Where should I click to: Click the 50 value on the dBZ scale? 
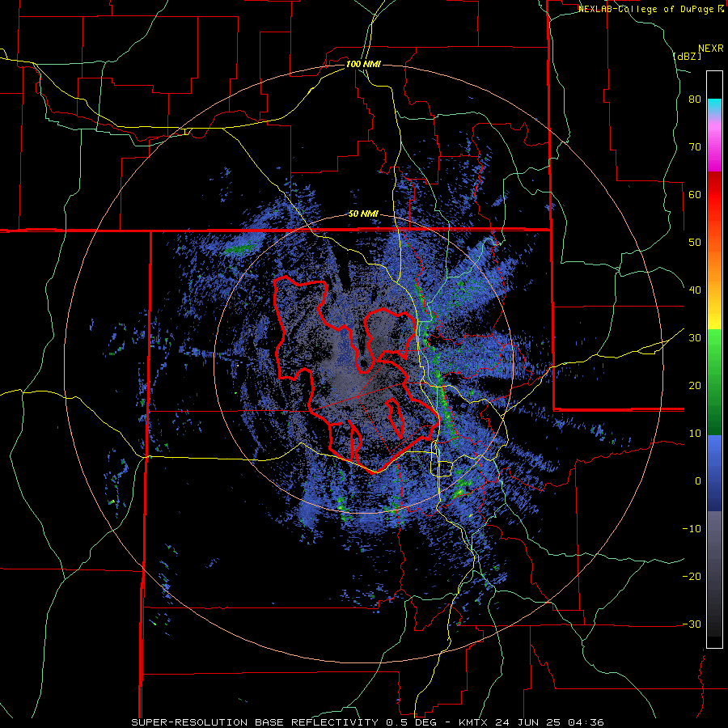tap(695, 243)
